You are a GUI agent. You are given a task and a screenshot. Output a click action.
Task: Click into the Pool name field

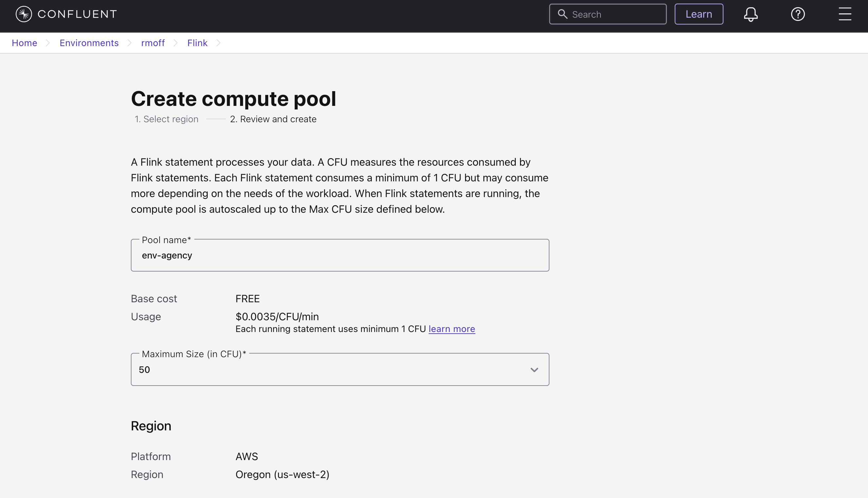click(340, 255)
